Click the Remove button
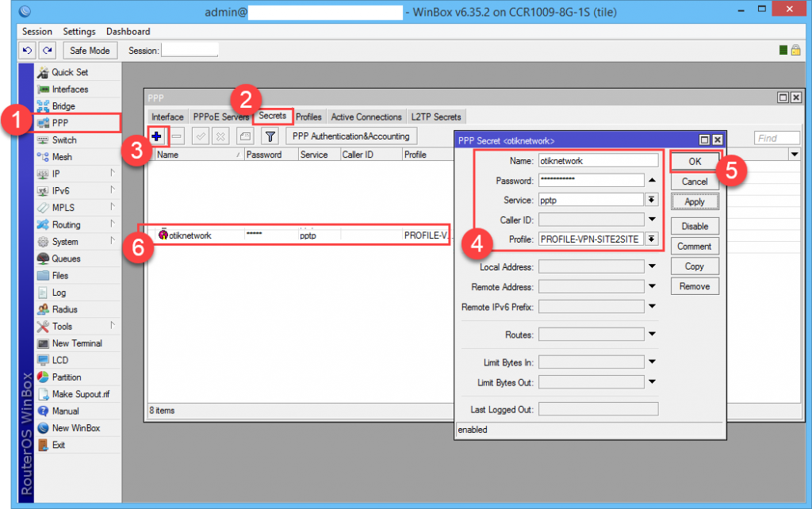812x509 pixels. [695, 286]
